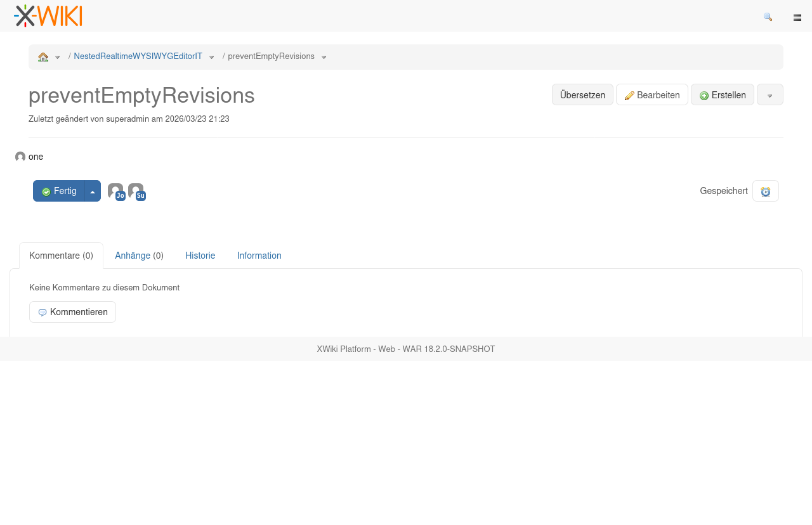Expand preventEmptyRevisions breadcrumb dropdown
Image resolution: width=812 pixels, height=525 pixels.
tap(324, 57)
